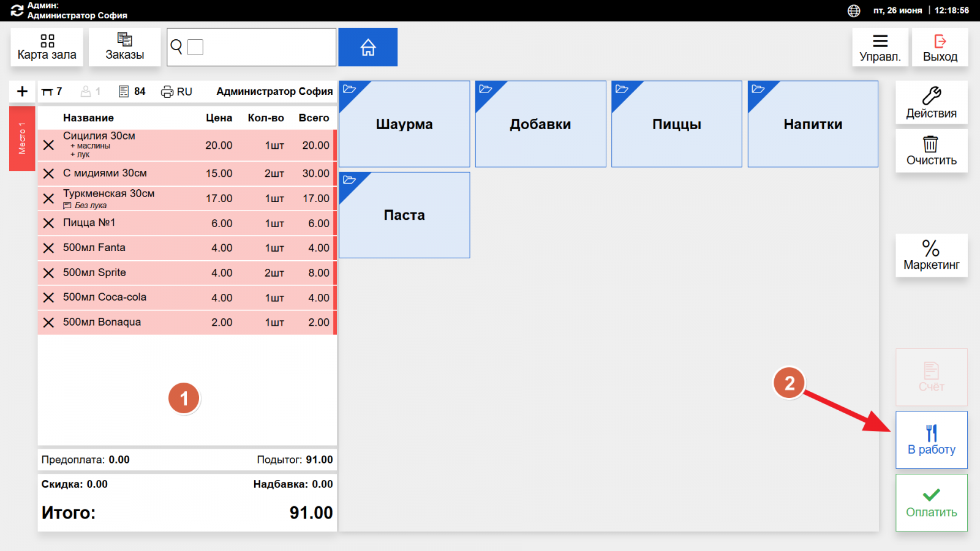The width and height of the screenshot is (980, 551).
Task: Open the Шаурма category folder
Action: point(404,124)
